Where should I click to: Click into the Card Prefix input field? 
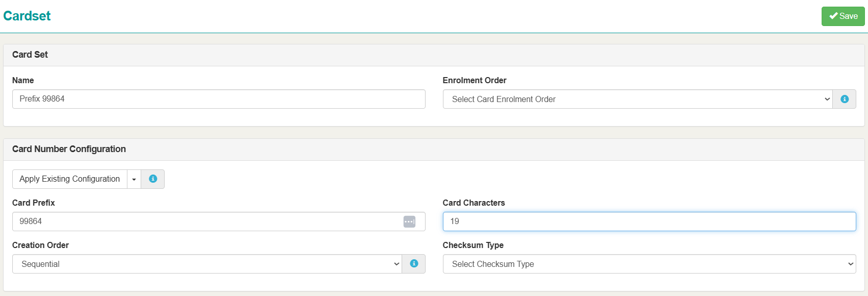pyautogui.click(x=204, y=221)
